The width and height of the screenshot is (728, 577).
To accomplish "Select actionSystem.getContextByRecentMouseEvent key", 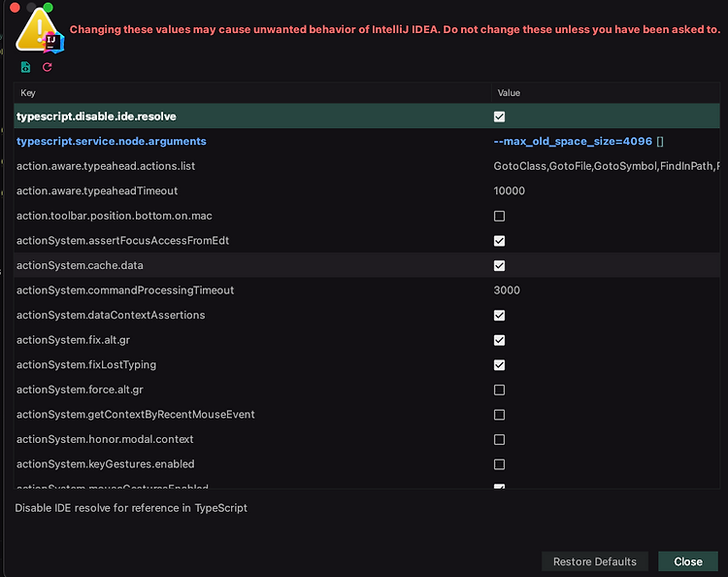I will (x=136, y=415).
